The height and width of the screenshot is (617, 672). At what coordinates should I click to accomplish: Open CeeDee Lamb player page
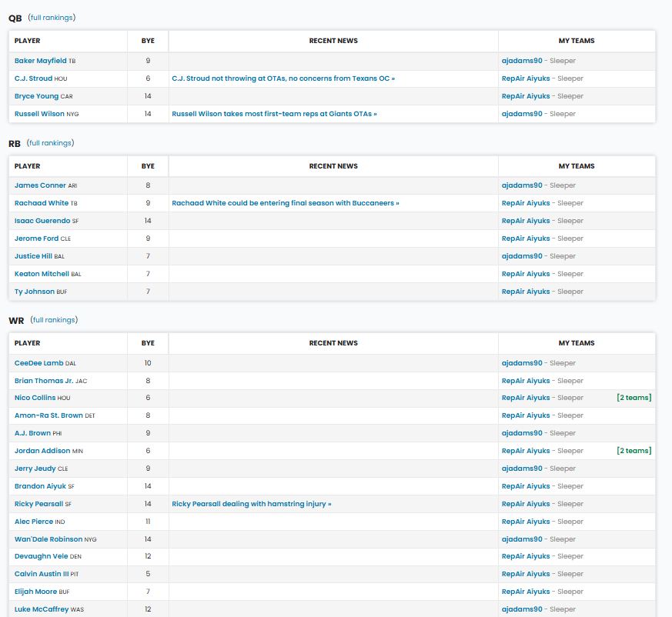pyautogui.click(x=39, y=363)
